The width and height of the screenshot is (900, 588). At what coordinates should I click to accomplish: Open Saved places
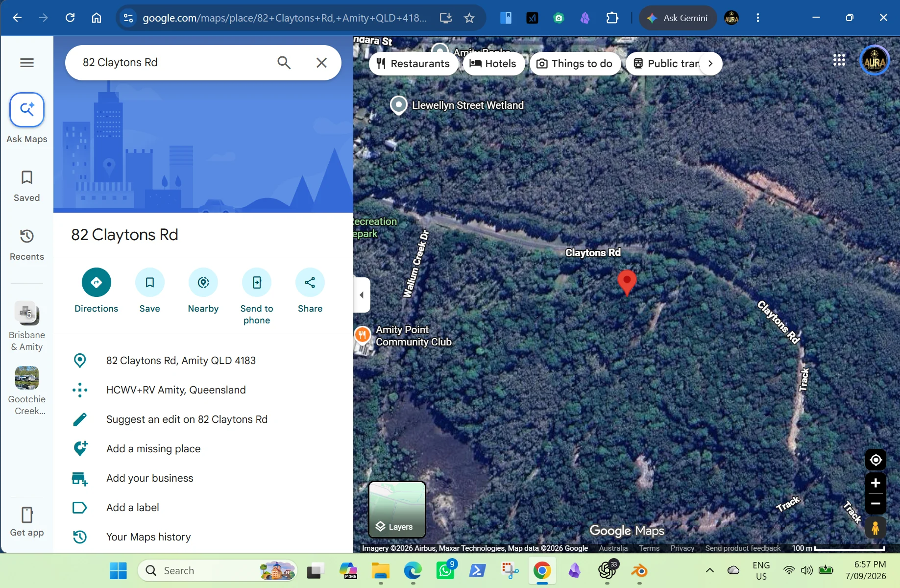pyautogui.click(x=27, y=186)
